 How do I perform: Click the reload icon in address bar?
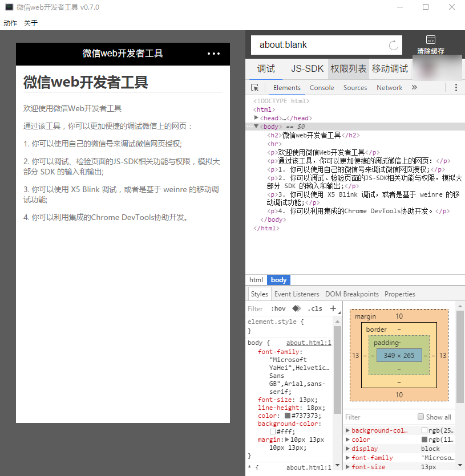393,45
